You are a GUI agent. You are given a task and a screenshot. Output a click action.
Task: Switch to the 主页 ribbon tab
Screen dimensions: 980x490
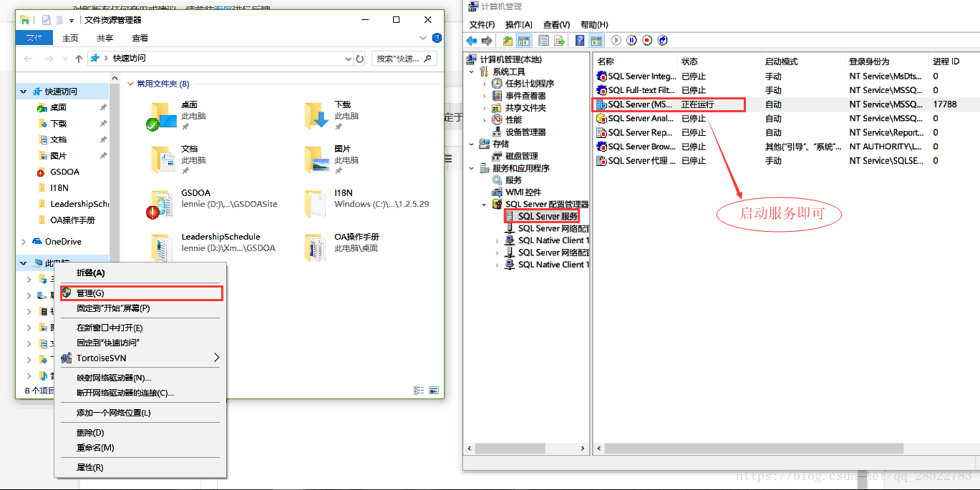(x=70, y=38)
